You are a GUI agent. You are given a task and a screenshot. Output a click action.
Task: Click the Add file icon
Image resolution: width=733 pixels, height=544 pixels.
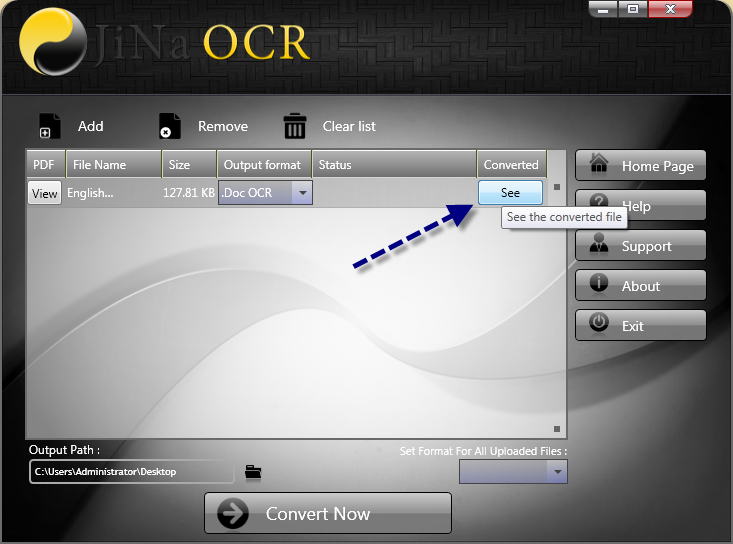click(x=50, y=126)
